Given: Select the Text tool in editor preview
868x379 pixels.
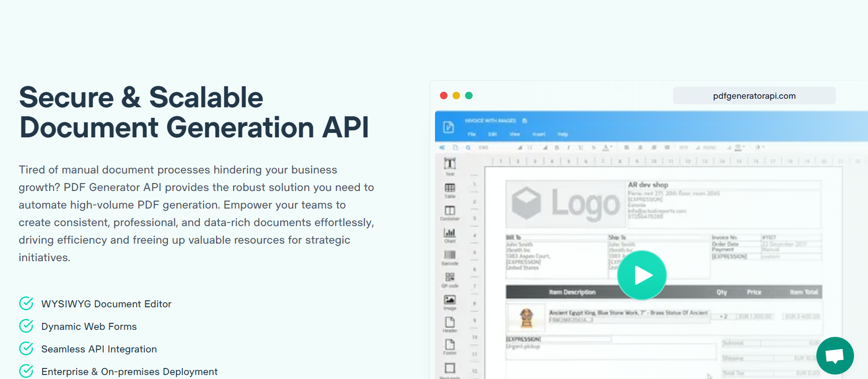Looking at the screenshot, I should [x=450, y=166].
